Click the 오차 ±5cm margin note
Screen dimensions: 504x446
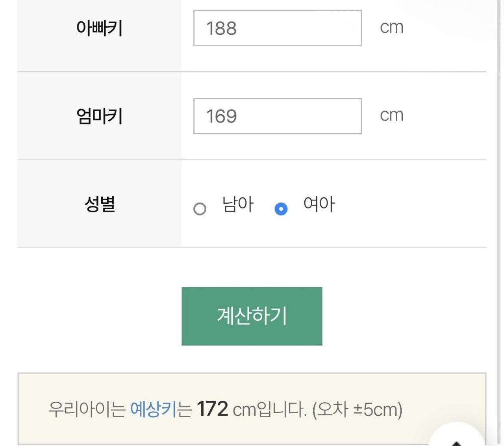[x=357, y=409]
